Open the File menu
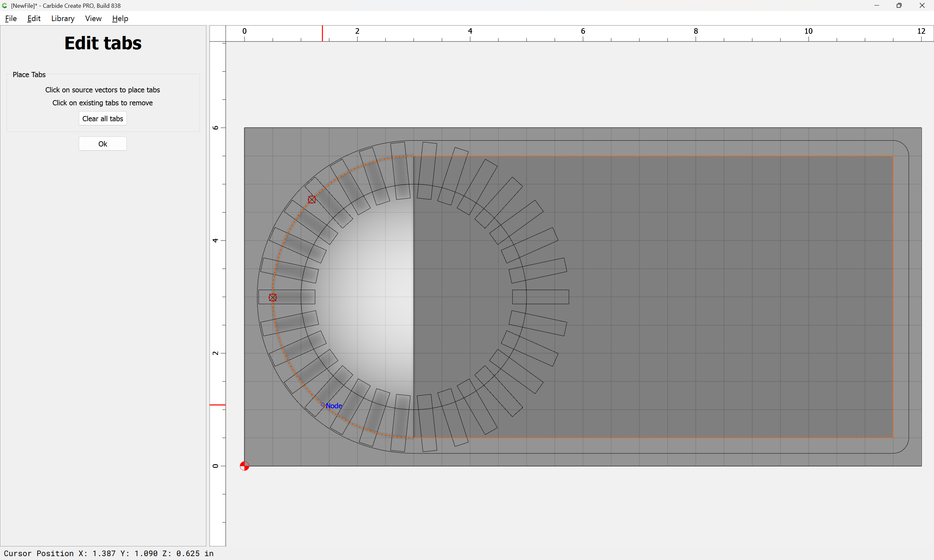 pos(11,18)
